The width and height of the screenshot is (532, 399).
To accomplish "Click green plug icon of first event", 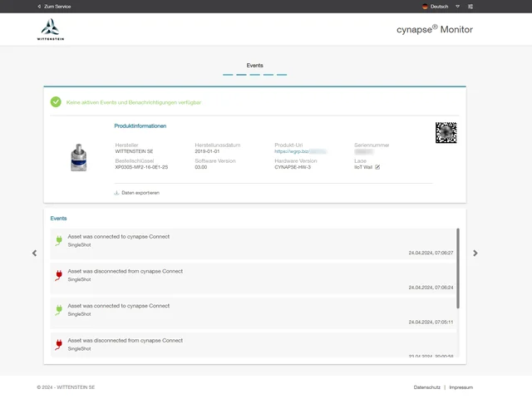I will point(59,240).
